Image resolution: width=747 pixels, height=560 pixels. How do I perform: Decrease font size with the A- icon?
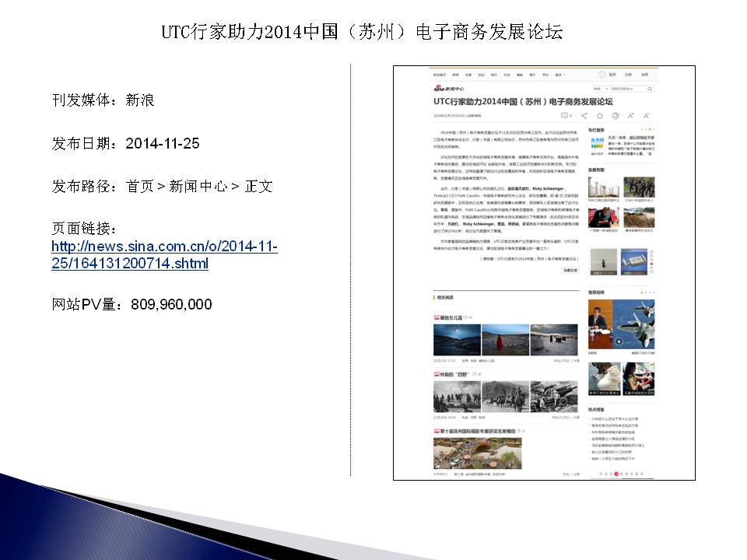[x=647, y=115]
